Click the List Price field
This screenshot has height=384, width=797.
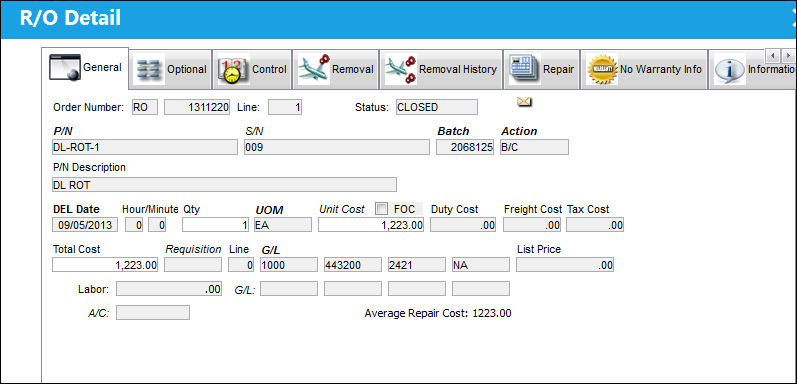(x=565, y=264)
